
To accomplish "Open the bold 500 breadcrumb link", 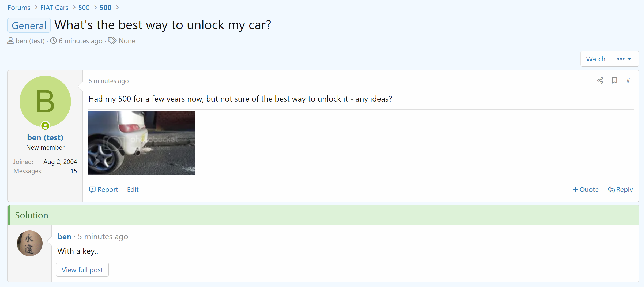I will [106, 8].
